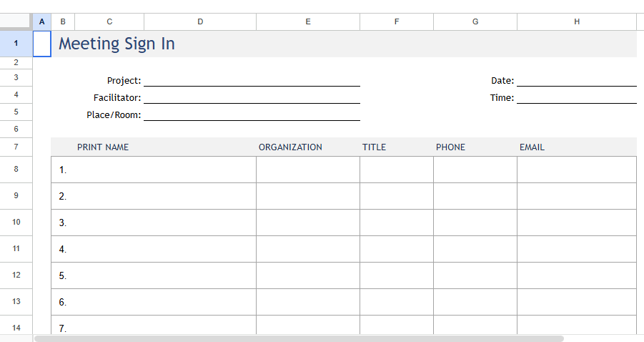Select row 3 header
644x342 pixels.
tap(16, 77)
